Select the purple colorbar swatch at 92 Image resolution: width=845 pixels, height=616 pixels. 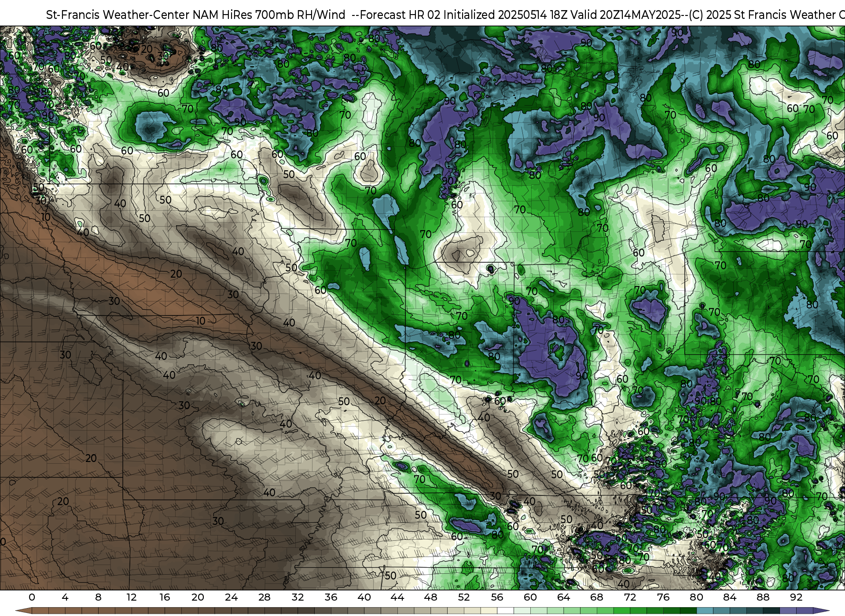(805, 611)
